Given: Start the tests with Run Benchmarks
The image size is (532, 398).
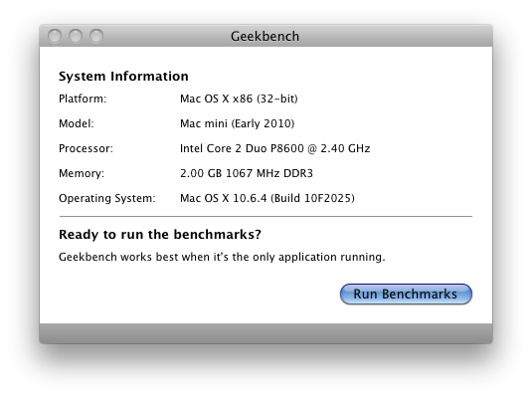Looking at the screenshot, I should pos(406,295).
